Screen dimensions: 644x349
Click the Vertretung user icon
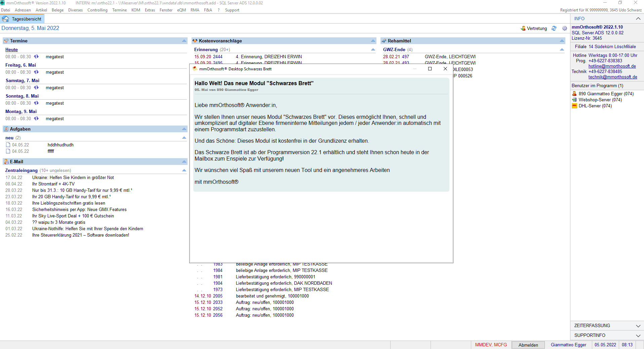523,28
